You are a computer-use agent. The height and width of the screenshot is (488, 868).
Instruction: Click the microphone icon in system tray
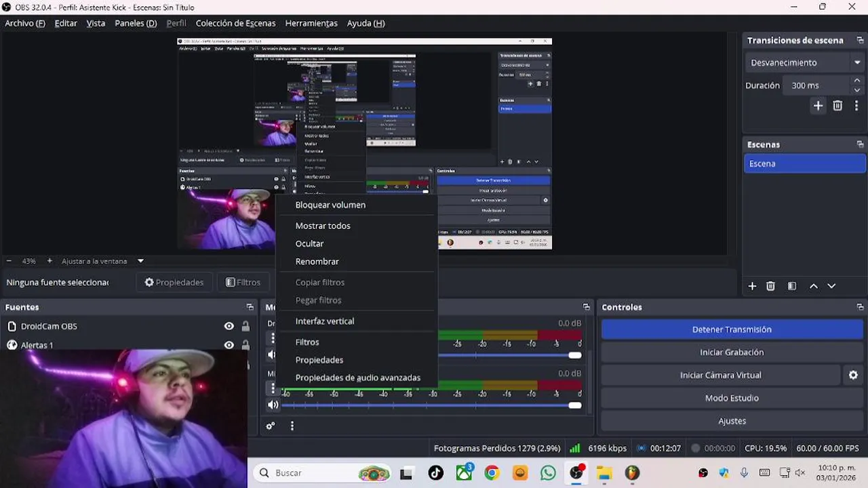tap(744, 473)
